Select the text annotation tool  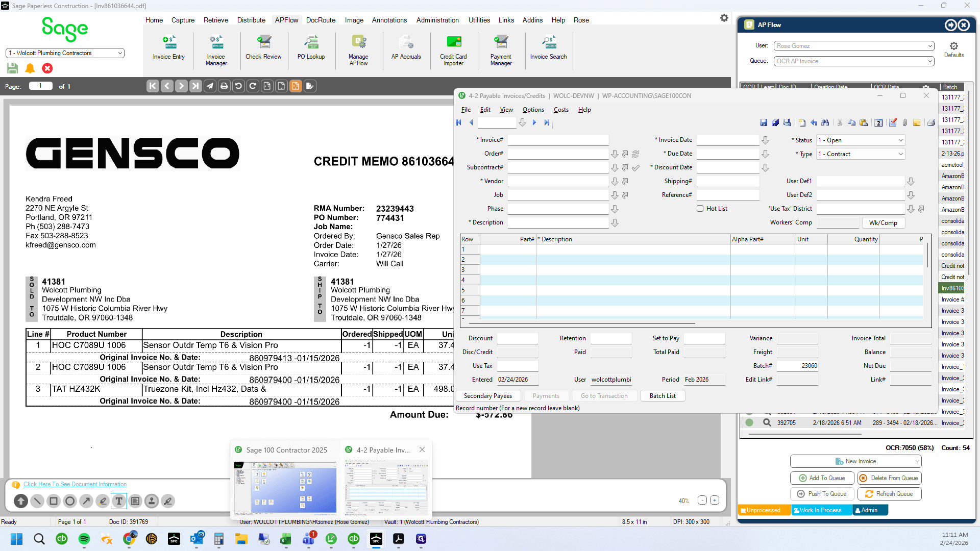tap(119, 501)
